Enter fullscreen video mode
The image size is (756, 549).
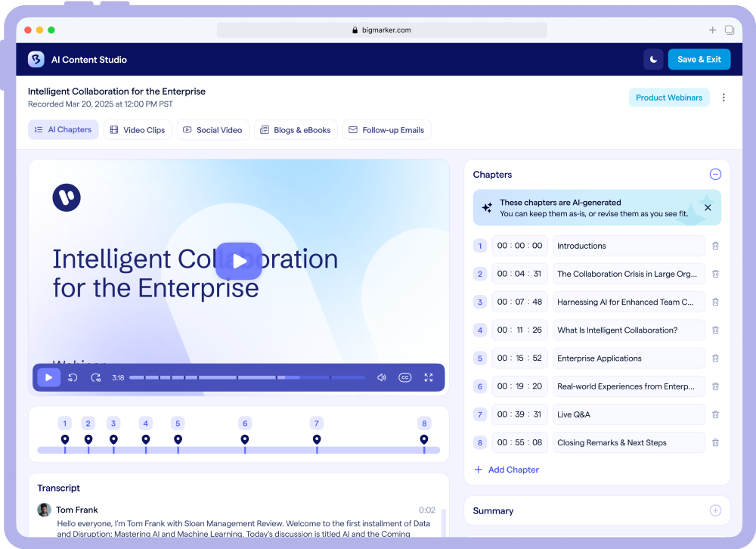coord(429,377)
